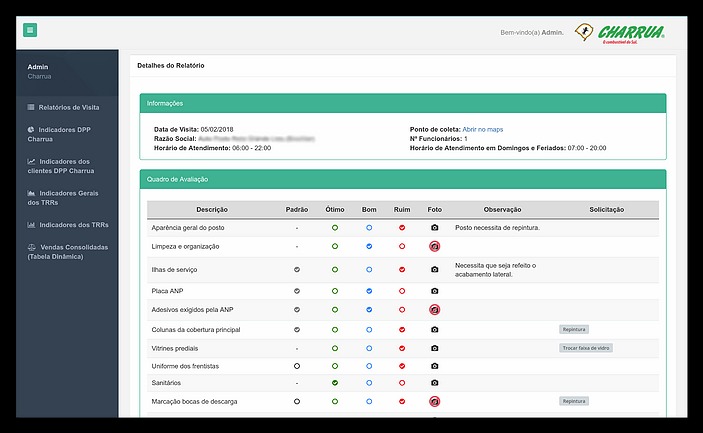Click the hamburger menu button

[30, 30]
